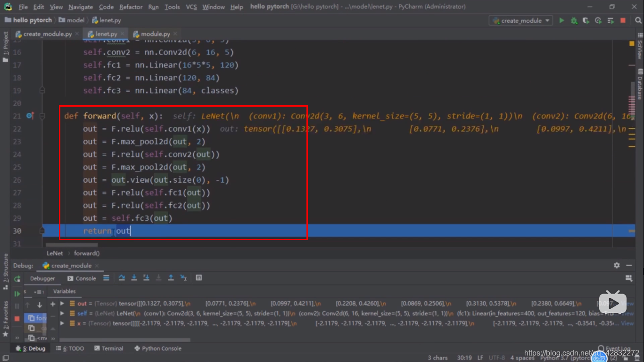Image resolution: width=644 pixels, height=362 pixels.
Task: Open the SciView side panel
Action: (x=640, y=46)
